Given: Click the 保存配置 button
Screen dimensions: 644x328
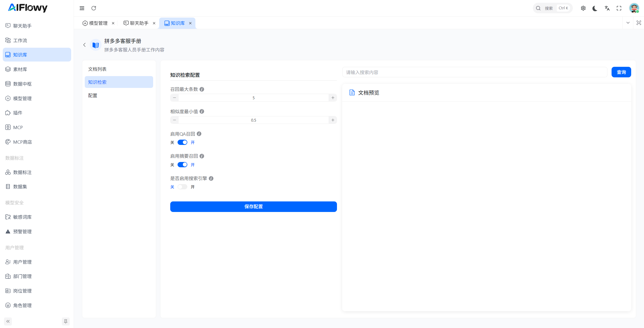Looking at the screenshot, I should coord(253,206).
